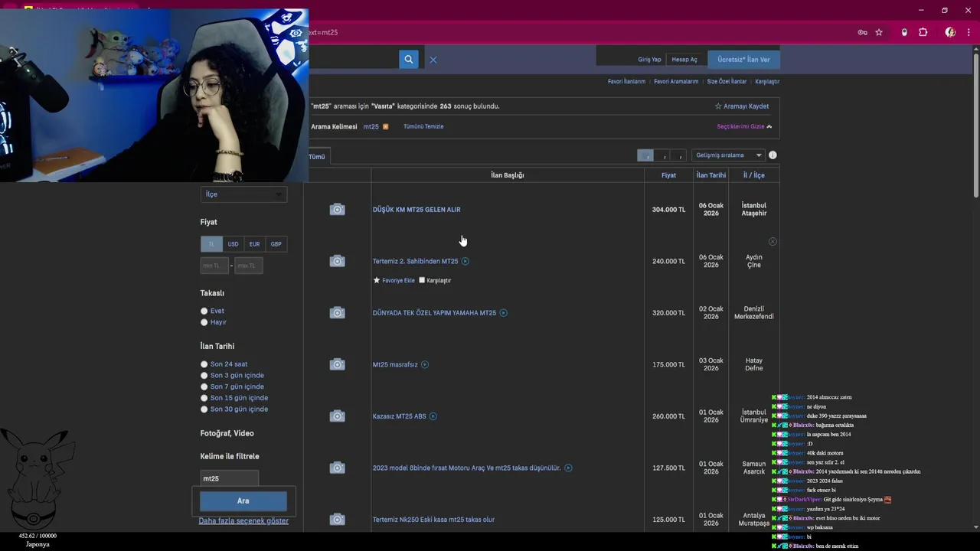
Task: Choose Son 7 gün içinde date filter
Action: tap(204, 387)
